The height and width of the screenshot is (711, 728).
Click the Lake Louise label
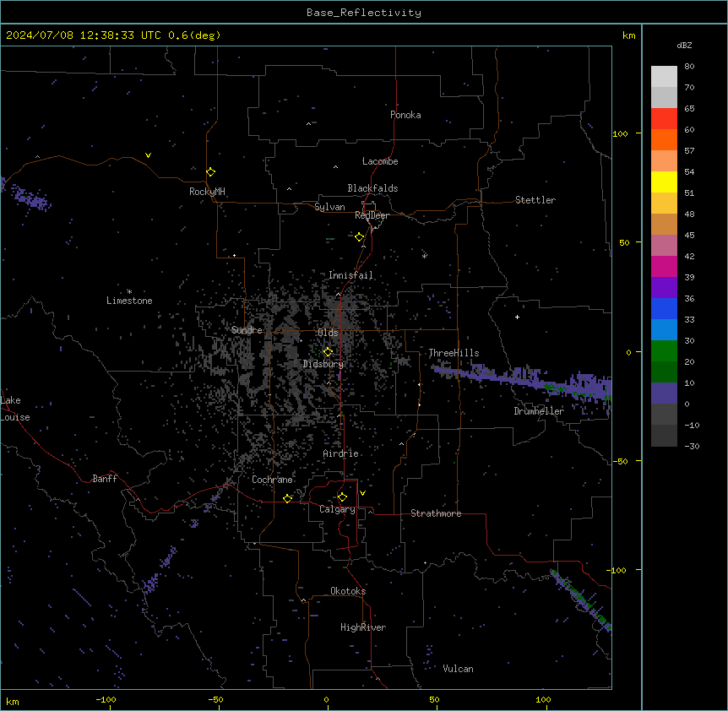coord(15,409)
